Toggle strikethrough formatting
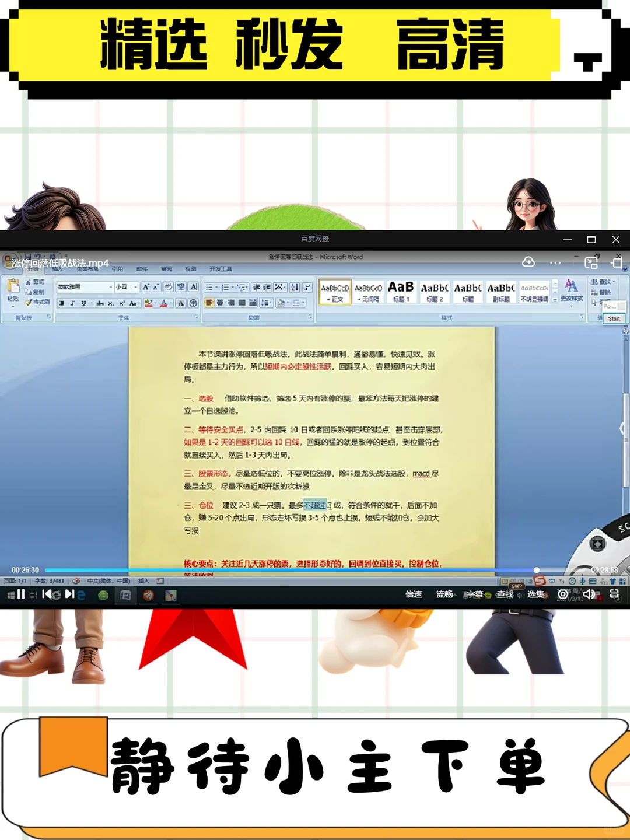Screen dimensions: 630x840 pyautogui.click(x=100, y=303)
